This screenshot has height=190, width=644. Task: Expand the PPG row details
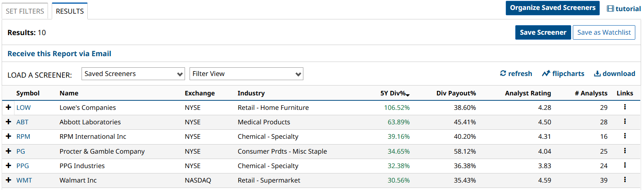point(8,166)
